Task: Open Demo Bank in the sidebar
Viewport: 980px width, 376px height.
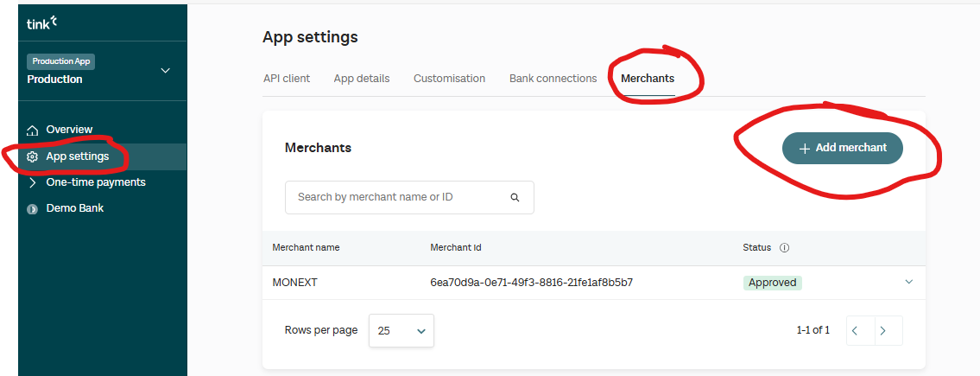Action: (74, 208)
